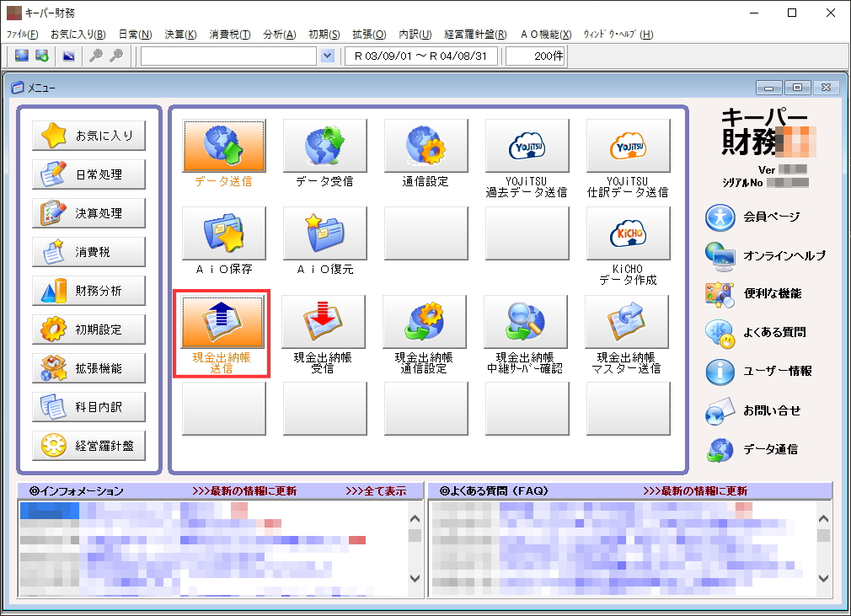Viewport: 851px width, 616px height.
Task: Click the first key toolbar icon
Action: point(96,56)
